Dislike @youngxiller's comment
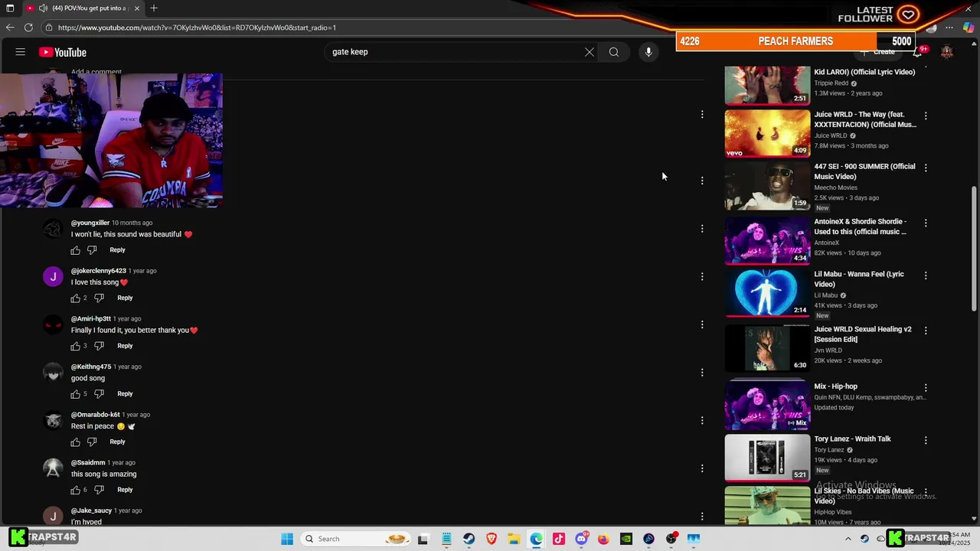Screen dimensions: 980x551 (x=92, y=250)
